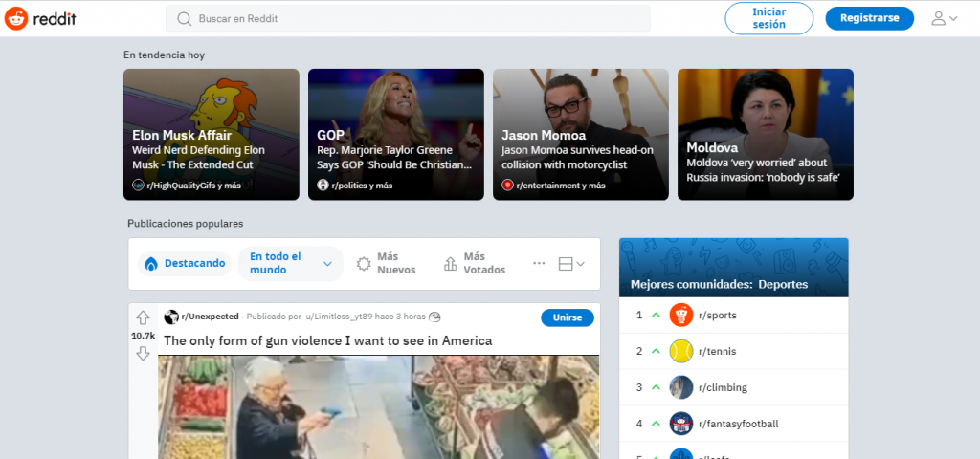
Task: Click the r/entertainment y más label
Action: click(561, 185)
